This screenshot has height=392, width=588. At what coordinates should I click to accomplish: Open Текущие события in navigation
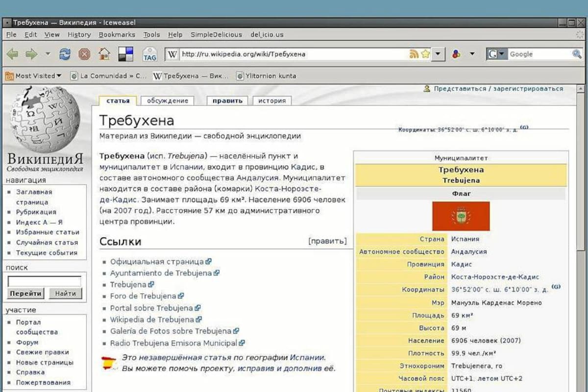(x=47, y=253)
